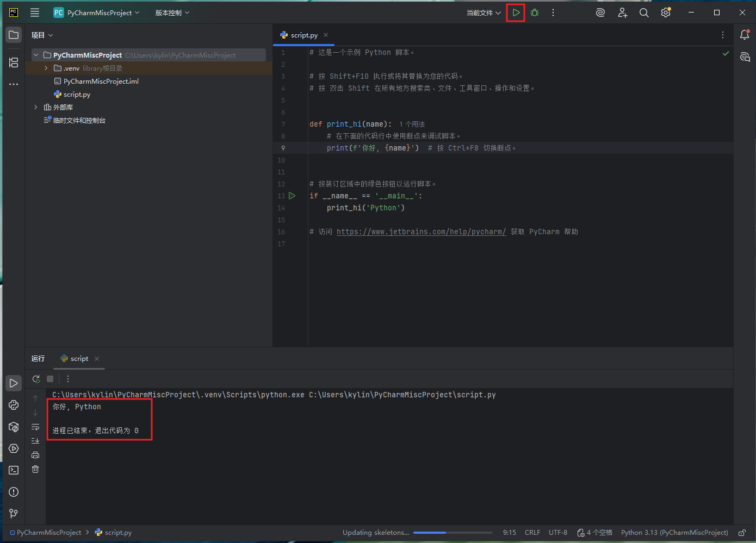Start debugging with the bug icon
This screenshot has width=756, height=543.
tap(535, 13)
